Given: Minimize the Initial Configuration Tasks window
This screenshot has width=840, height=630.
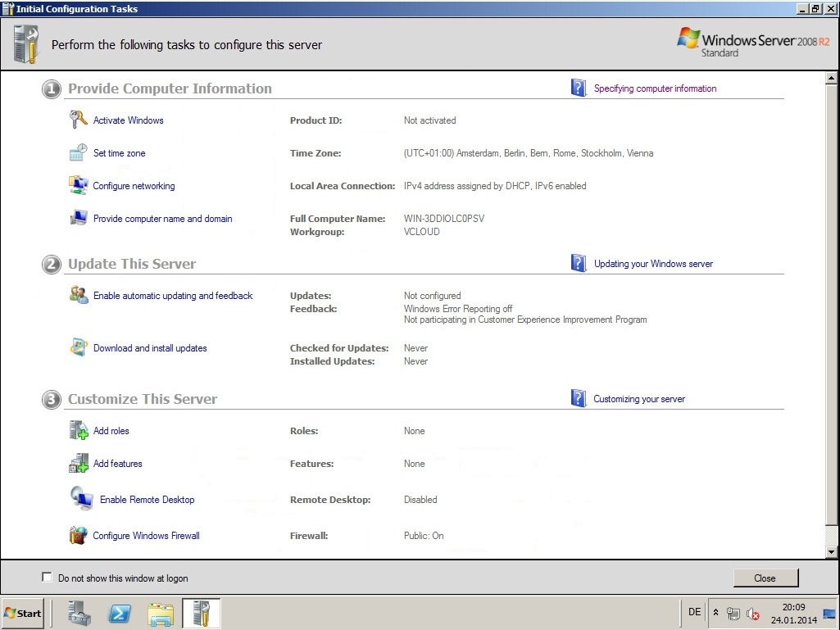Looking at the screenshot, I should coord(802,8).
